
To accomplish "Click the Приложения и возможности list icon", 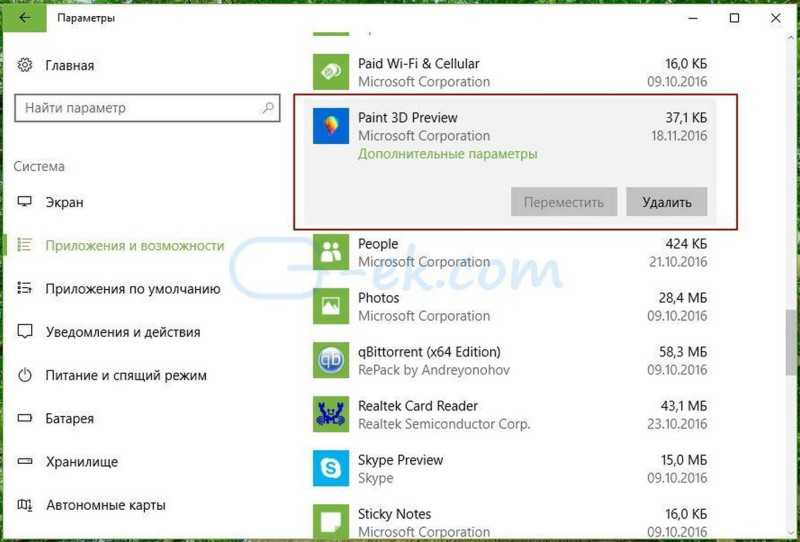I will pyautogui.click(x=24, y=245).
